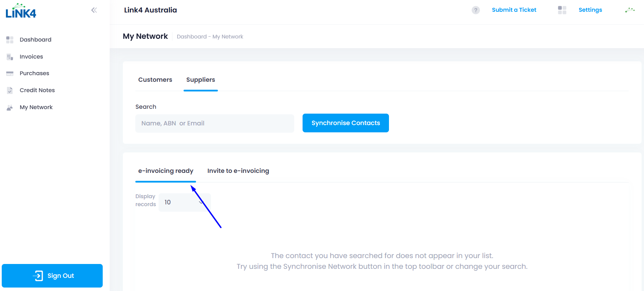Collapse the sidebar with double chevron

[94, 10]
